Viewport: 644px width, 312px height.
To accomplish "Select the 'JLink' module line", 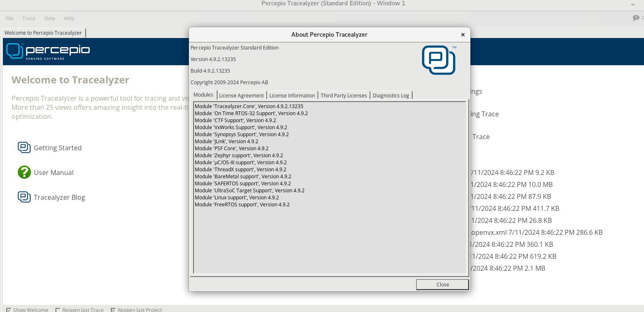I will pos(227,141).
